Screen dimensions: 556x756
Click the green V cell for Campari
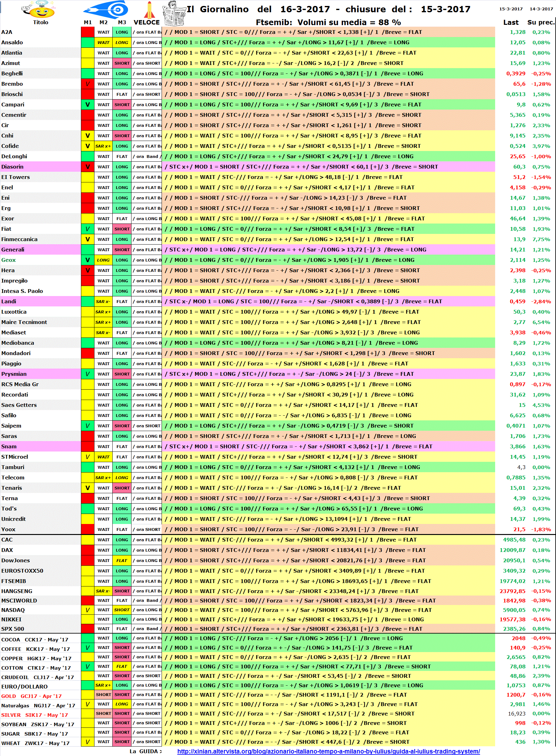[88, 105]
